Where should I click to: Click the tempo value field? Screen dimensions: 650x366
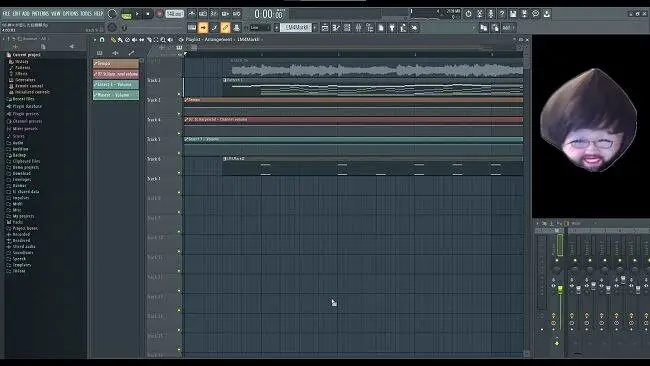[175, 14]
